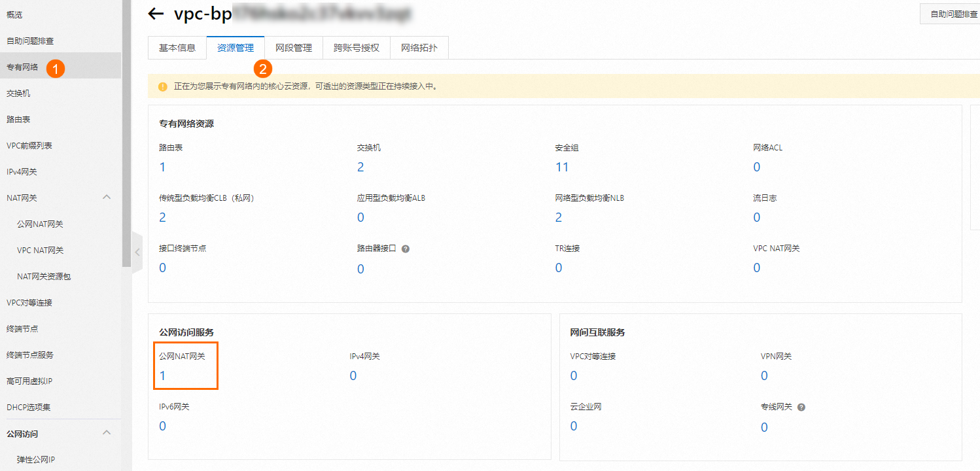Click the help icon next to 专线网关
Screen dimensions: 980x471
tap(801, 407)
